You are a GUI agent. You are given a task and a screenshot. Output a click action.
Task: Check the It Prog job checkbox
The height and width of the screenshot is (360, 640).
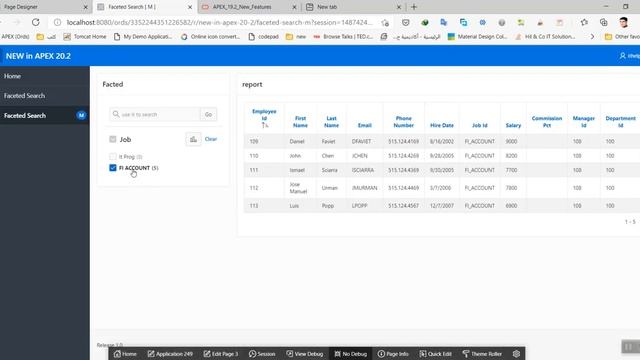113,156
